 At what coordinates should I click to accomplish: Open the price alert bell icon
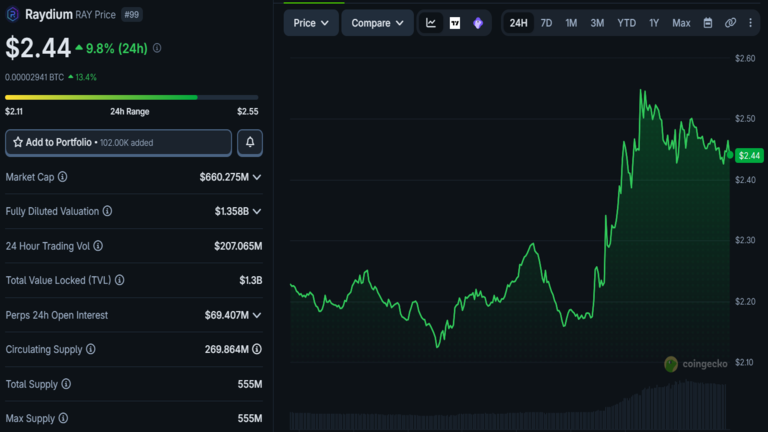(x=250, y=143)
